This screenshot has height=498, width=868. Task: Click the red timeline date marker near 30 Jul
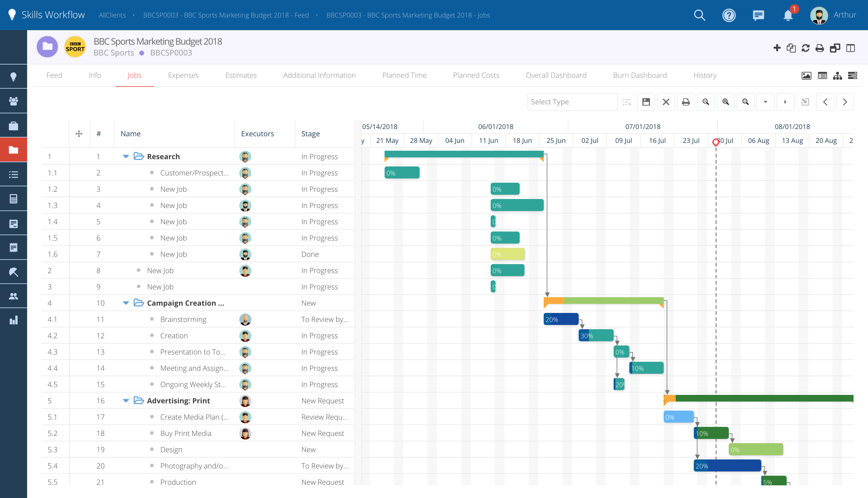point(716,143)
